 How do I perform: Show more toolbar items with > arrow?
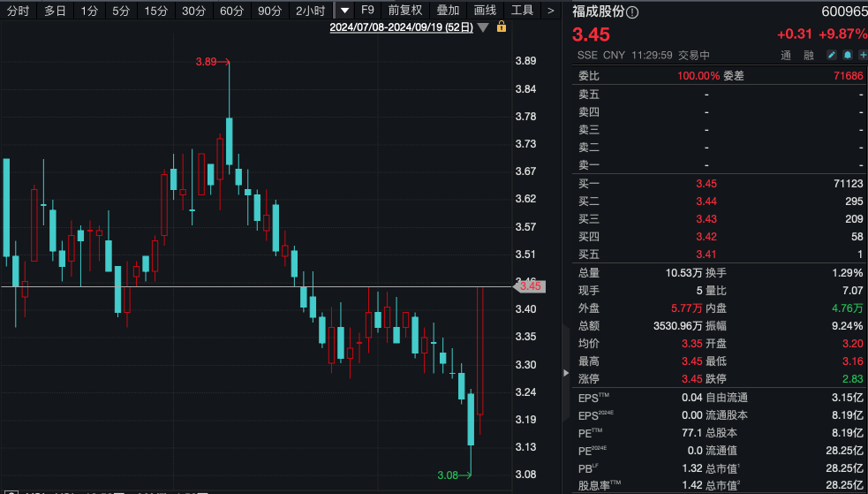point(550,11)
